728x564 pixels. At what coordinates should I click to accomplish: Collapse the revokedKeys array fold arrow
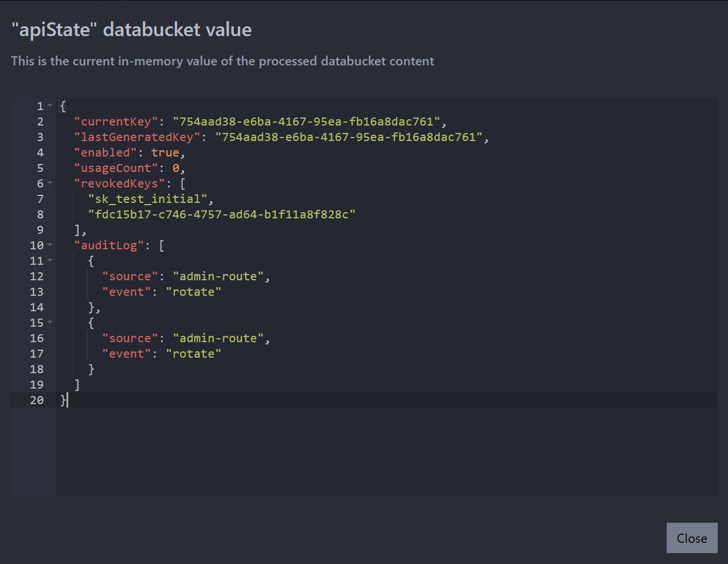point(50,183)
